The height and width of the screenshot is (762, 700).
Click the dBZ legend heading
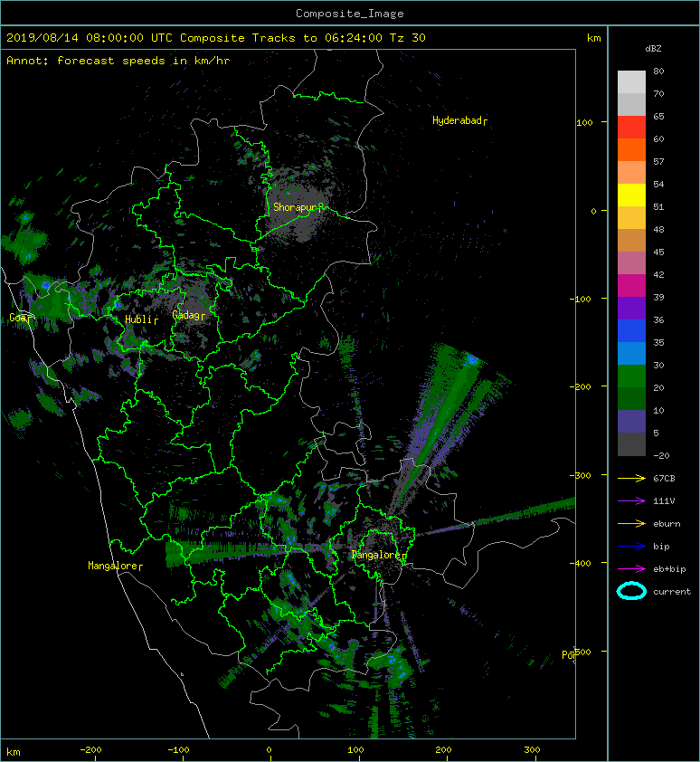pos(653,49)
